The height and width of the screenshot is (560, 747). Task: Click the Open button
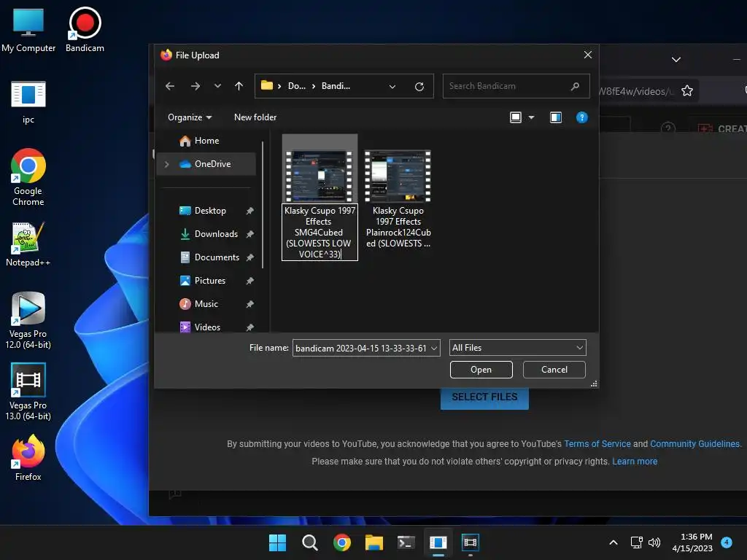tap(481, 370)
